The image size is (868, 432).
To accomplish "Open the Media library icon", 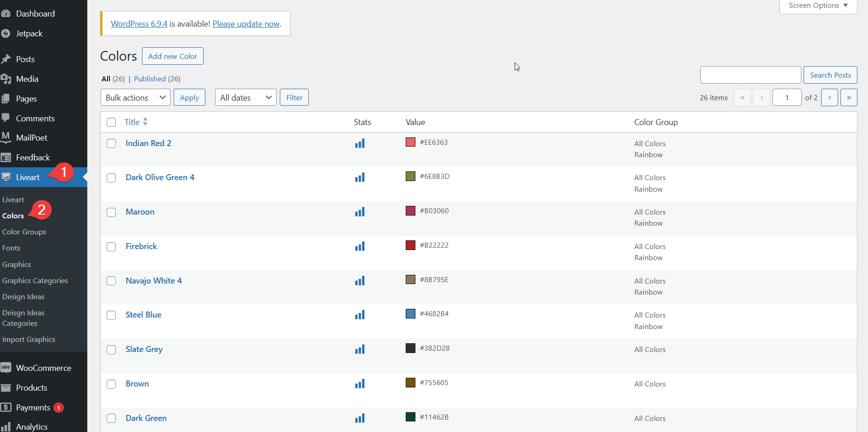I will click(x=6, y=79).
